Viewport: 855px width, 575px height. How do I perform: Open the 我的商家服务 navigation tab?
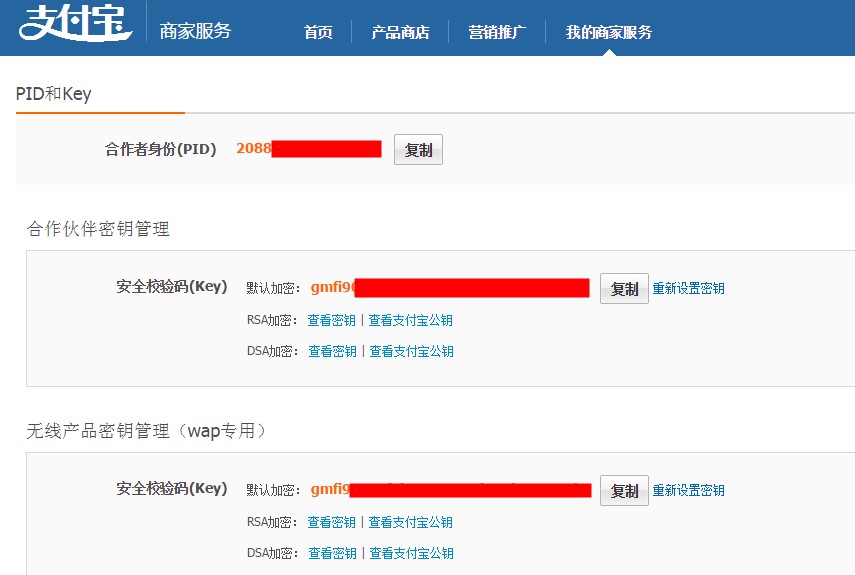609,32
